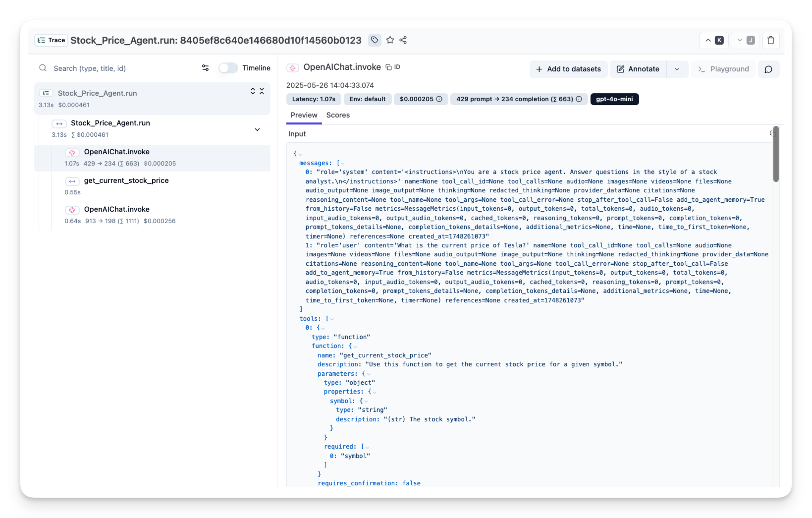This screenshot has height=518, width=812.
Task: Click the Annotate button
Action: point(638,69)
